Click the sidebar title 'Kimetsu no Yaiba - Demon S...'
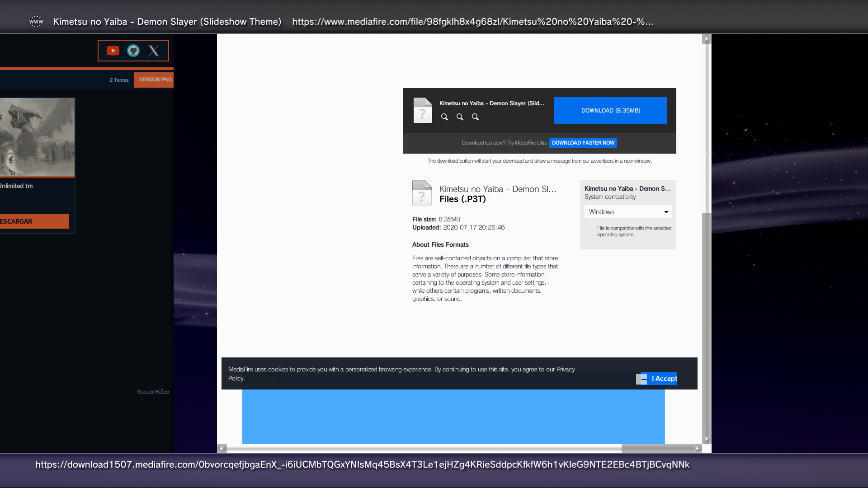868x488 pixels. pyautogui.click(x=627, y=188)
